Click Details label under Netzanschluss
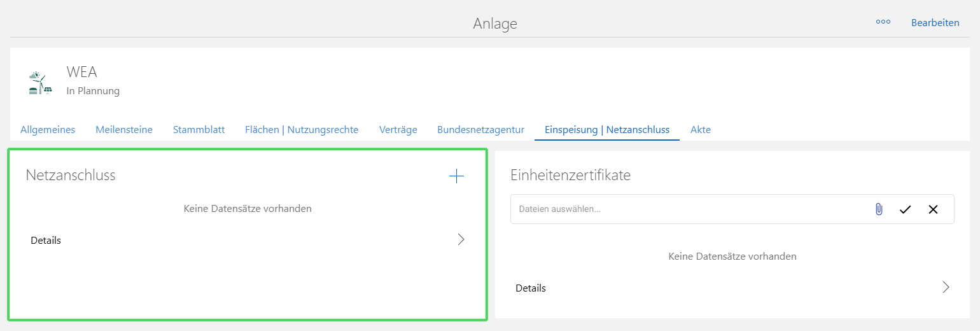This screenshot has height=331, width=980. [x=46, y=240]
